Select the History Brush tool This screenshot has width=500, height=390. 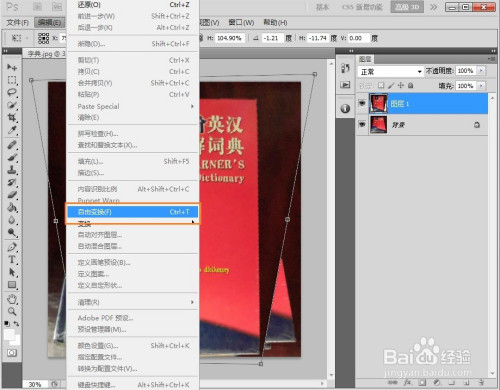[12, 182]
